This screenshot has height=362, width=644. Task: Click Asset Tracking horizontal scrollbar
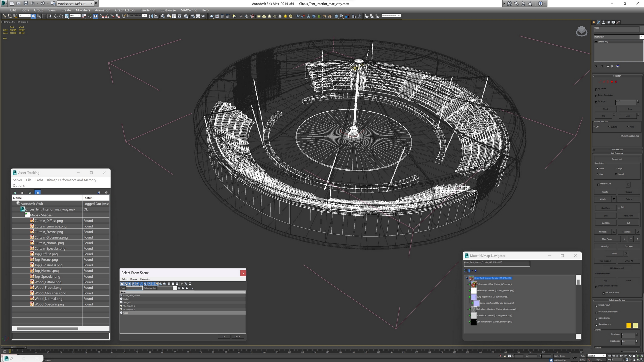47,329
